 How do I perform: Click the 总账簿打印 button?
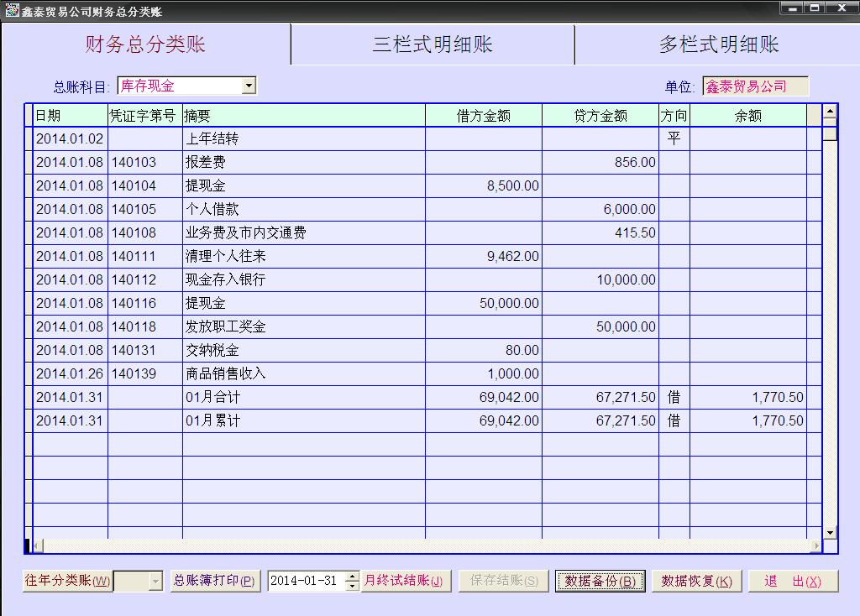tap(215, 581)
